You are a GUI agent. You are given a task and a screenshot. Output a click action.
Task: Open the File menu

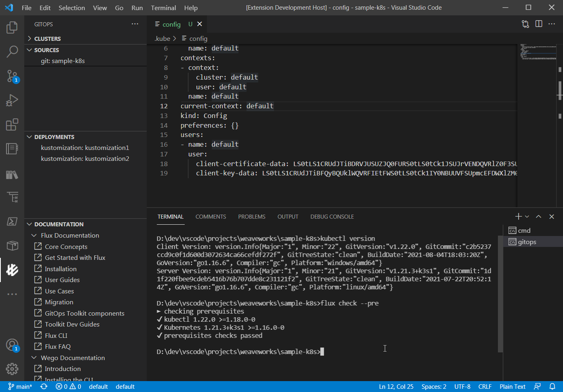(x=27, y=8)
